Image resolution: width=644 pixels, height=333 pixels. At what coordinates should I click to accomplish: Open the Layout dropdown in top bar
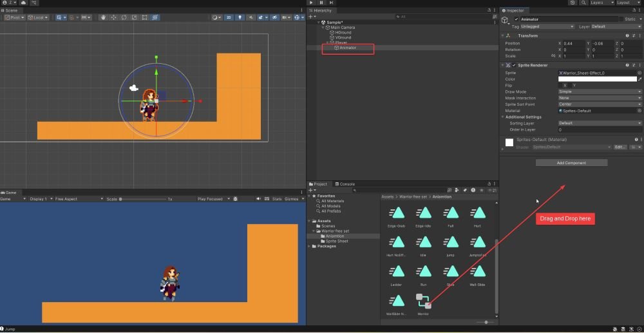pyautogui.click(x=629, y=3)
